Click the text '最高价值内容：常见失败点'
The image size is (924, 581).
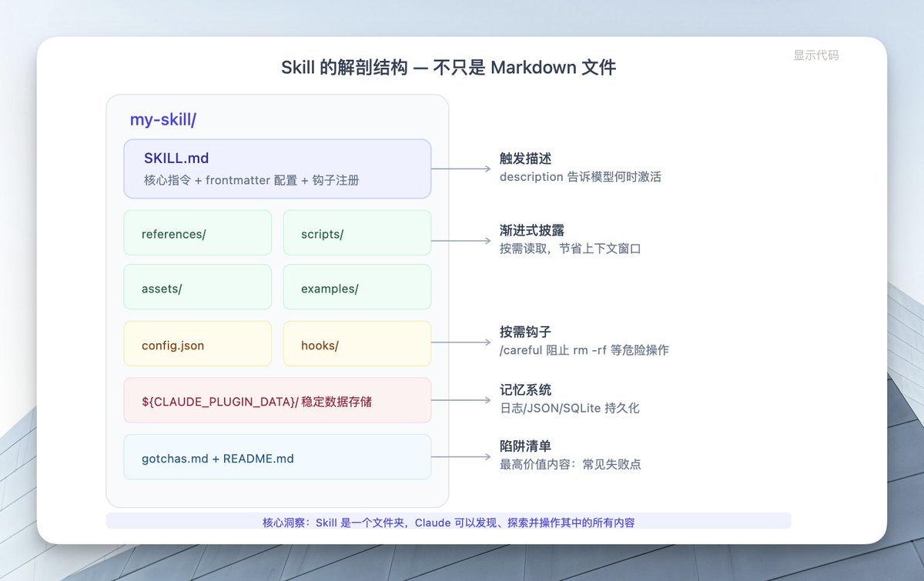point(571,464)
